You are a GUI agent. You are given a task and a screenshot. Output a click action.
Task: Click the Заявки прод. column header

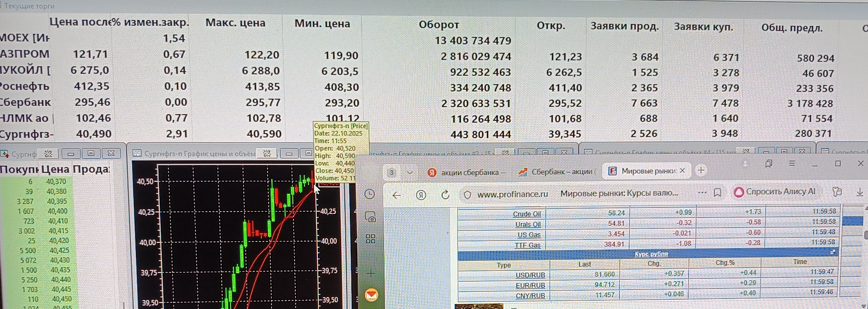click(624, 26)
